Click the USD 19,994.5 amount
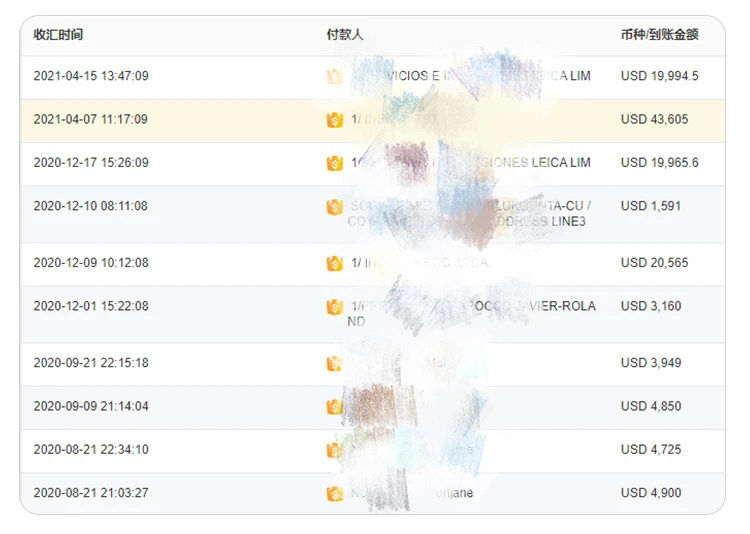Image resolution: width=750 pixels, height=534 pixels. (x=659, y=76)
